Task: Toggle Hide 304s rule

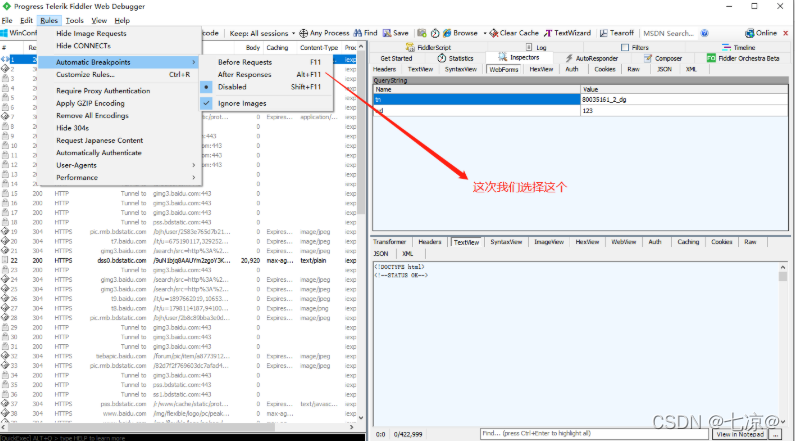Action: pos(73,128)
